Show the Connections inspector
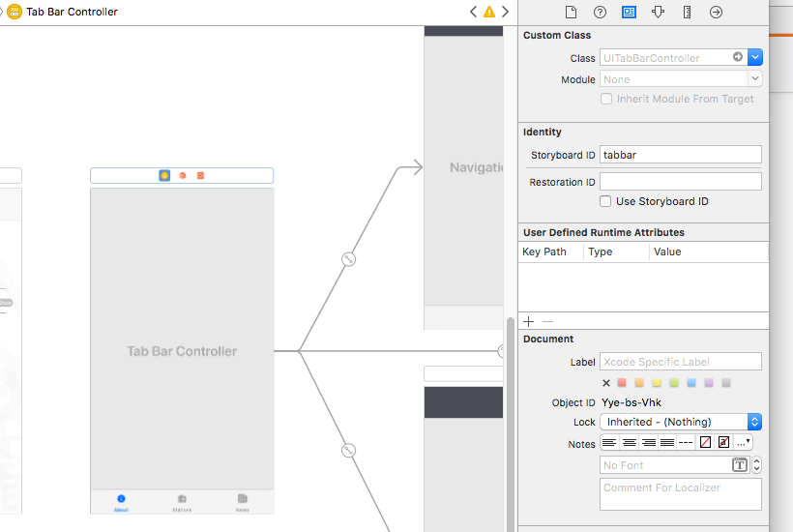 (x=716, y=13)
